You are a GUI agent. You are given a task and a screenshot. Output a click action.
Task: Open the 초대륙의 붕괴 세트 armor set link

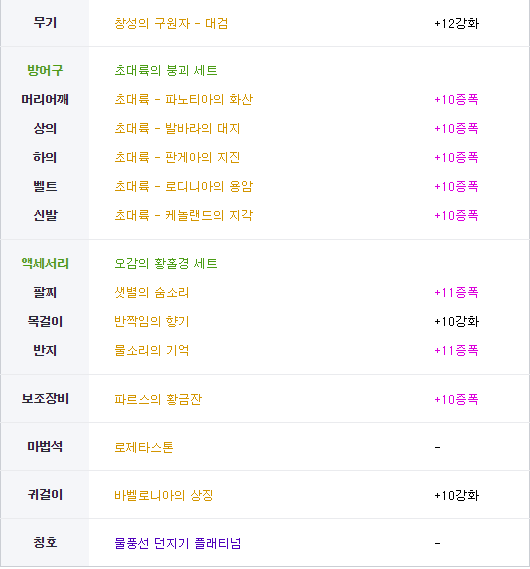(x=166, y=70)
